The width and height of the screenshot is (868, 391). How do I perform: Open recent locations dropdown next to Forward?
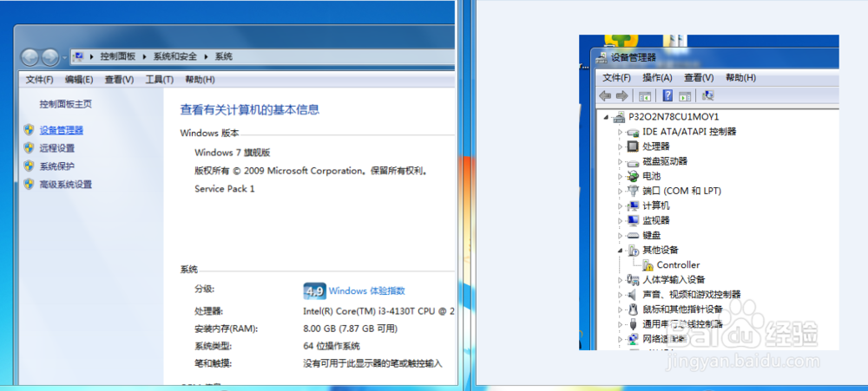click(65, 57)
